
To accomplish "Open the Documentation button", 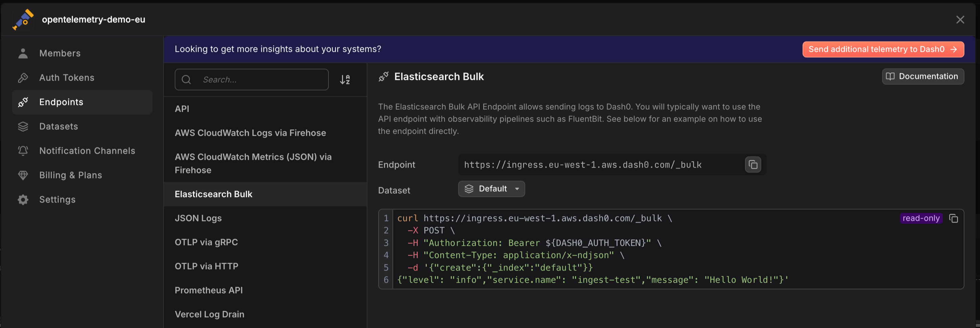I will pyautogui.click(x=922, y=76).
